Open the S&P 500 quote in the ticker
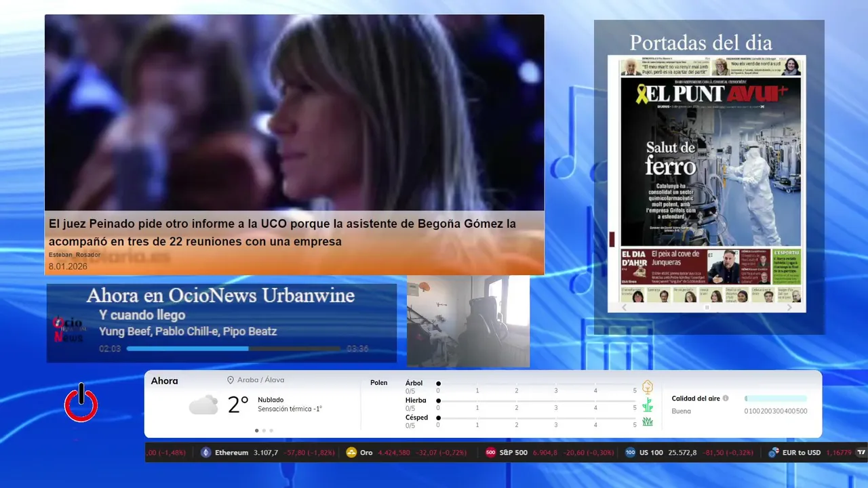Image resolution: width=868 pixels, height=488 pixels. [550, 452]
